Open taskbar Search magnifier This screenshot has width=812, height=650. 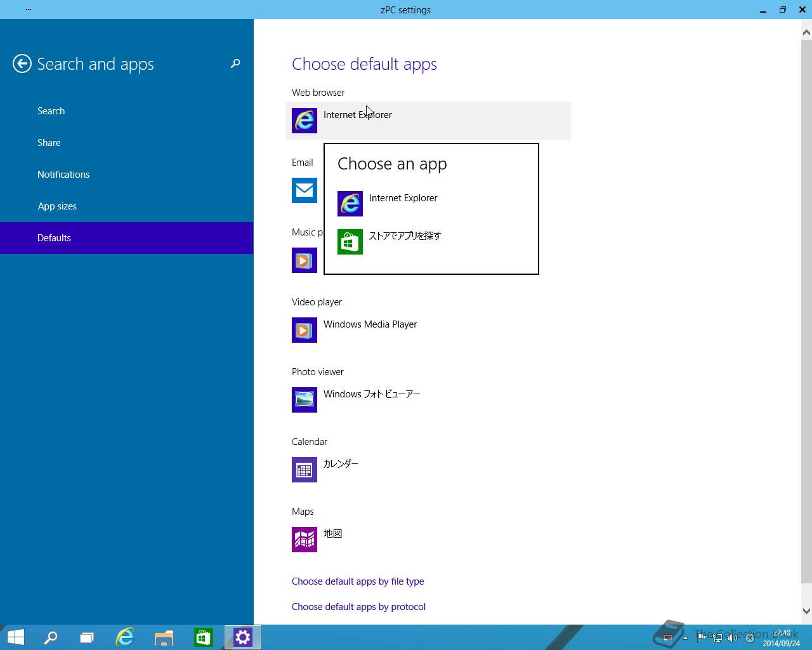point(50,637)
